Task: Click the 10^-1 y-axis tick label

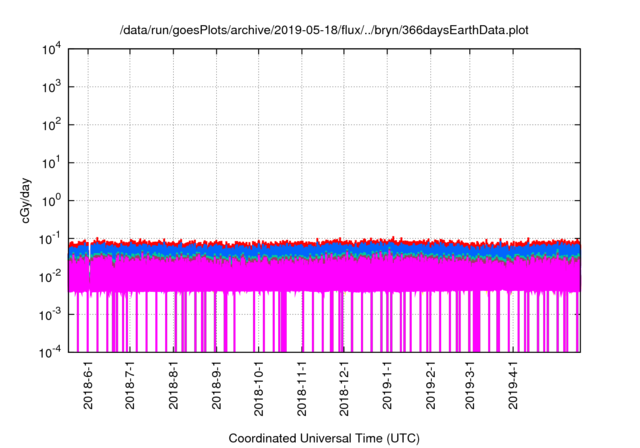Action: 50,239
